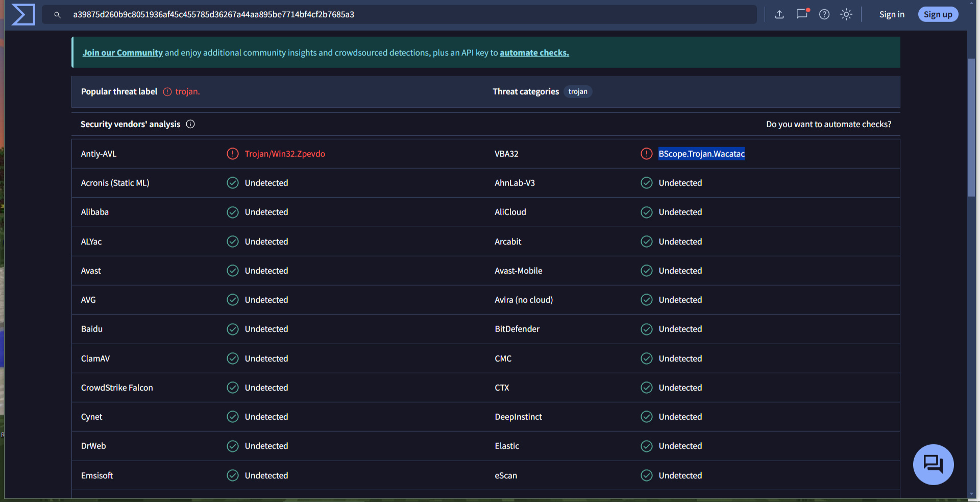Click the search magnifier icon
The height and width of the screenshot is (502, 980).
(57, 15)
